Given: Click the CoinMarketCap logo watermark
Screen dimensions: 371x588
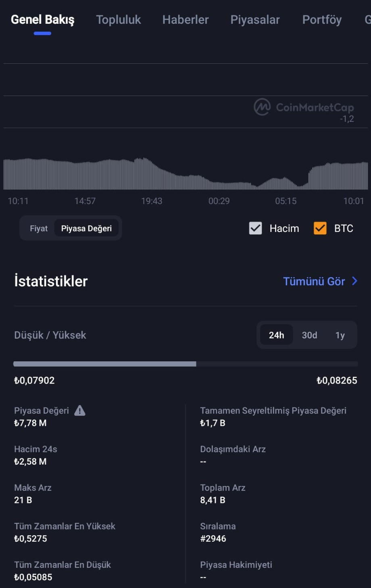Looking at the screenshot, I should click(x=304, y=107).
